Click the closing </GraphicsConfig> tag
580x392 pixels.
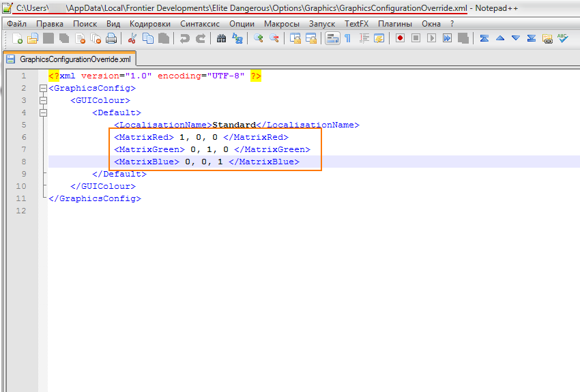95,198
